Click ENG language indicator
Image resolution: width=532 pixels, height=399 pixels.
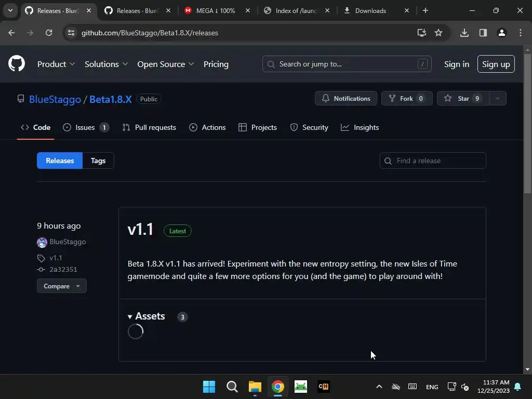432,387
